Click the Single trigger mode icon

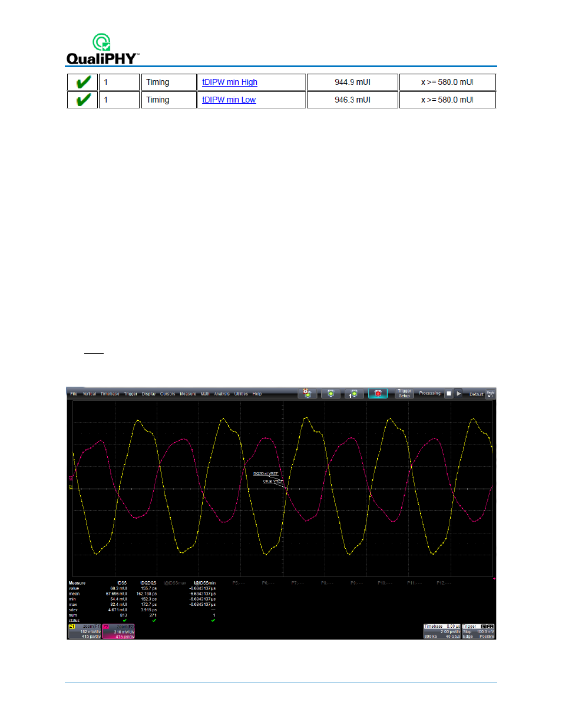coord(354,393)
